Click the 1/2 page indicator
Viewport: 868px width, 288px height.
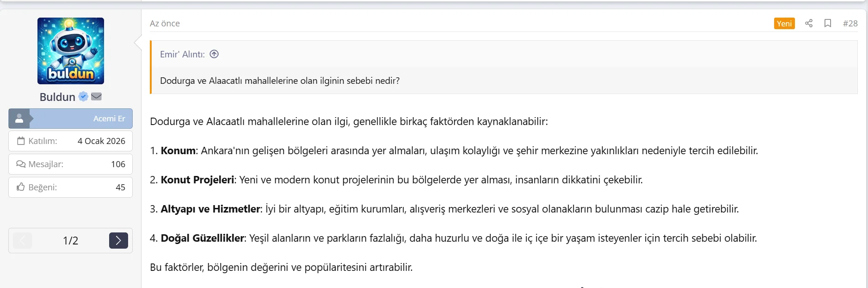(x=70, y=240)
